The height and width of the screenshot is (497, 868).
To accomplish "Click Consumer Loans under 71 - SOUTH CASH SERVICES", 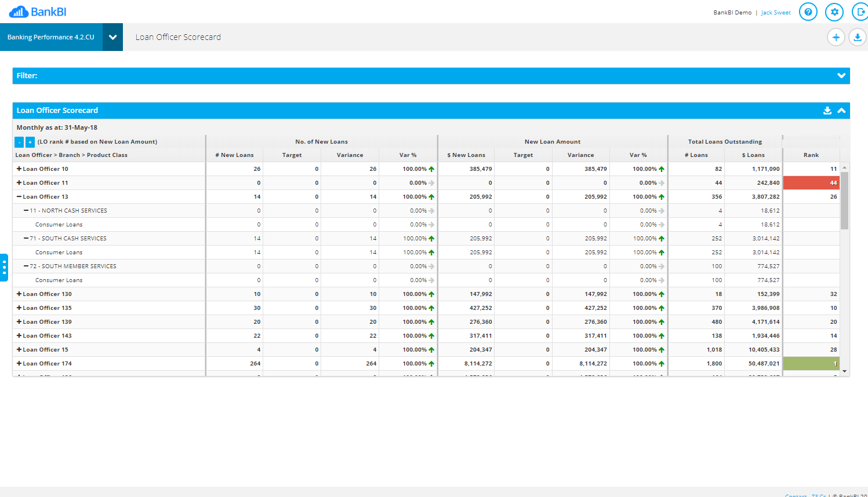I will (59, 253).
